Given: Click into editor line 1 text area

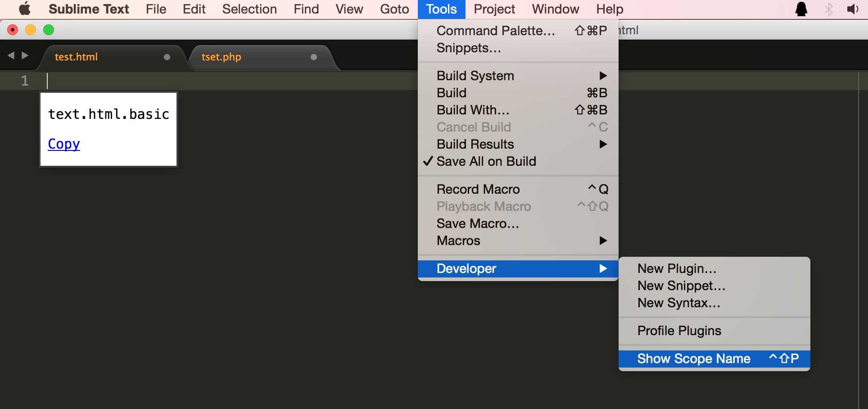Looking at the screenshot, I should click(x=232, y=81).
